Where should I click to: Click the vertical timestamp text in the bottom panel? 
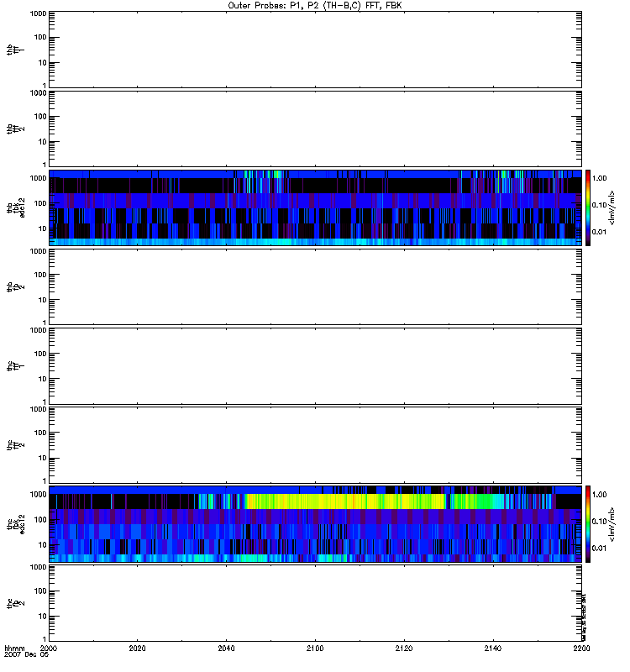click(x=584, y=617)
